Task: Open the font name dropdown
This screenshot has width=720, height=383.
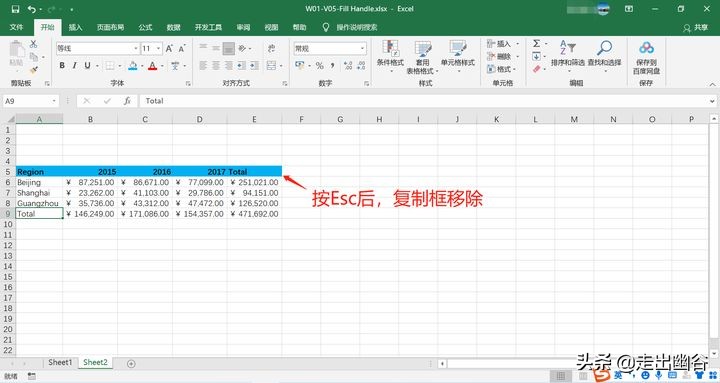Action: pos(136,48)
